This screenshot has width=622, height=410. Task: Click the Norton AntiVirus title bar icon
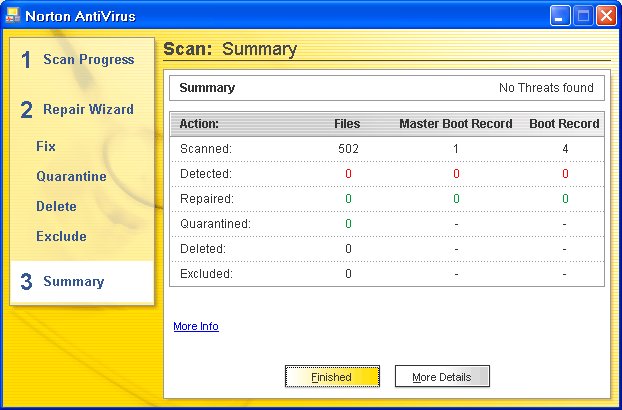(12, 16)
